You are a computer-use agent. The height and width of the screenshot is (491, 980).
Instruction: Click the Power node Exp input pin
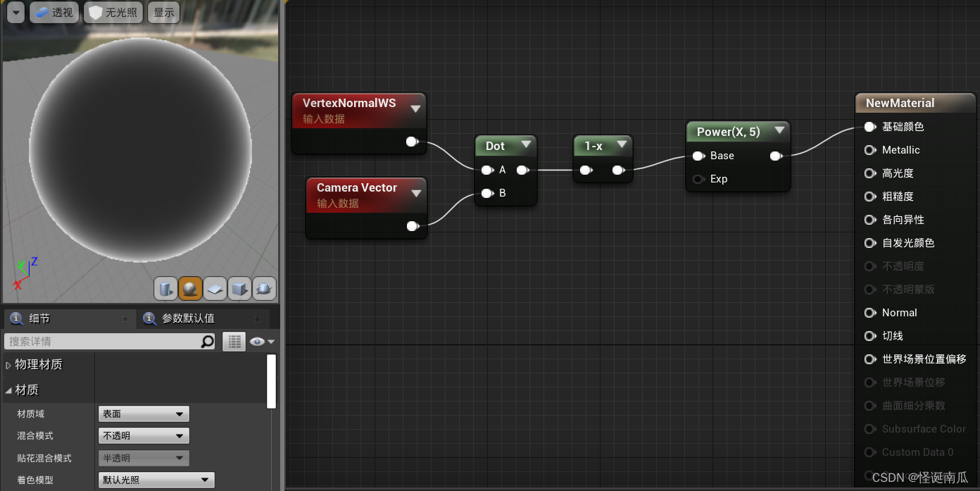(698, 179)
